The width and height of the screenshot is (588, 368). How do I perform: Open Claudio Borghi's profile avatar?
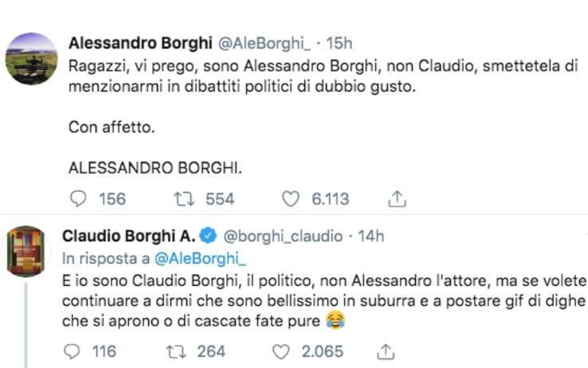[x=25, y=251]
